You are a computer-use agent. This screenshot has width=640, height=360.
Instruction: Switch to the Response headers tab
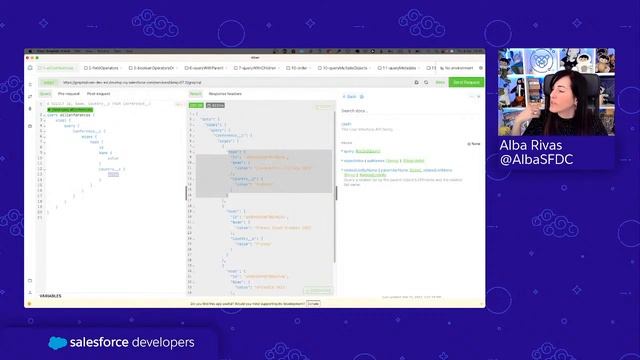coord(225,94)
